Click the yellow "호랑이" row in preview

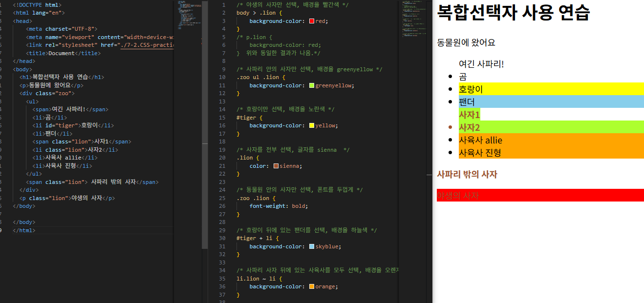click(x=551, y=89)
